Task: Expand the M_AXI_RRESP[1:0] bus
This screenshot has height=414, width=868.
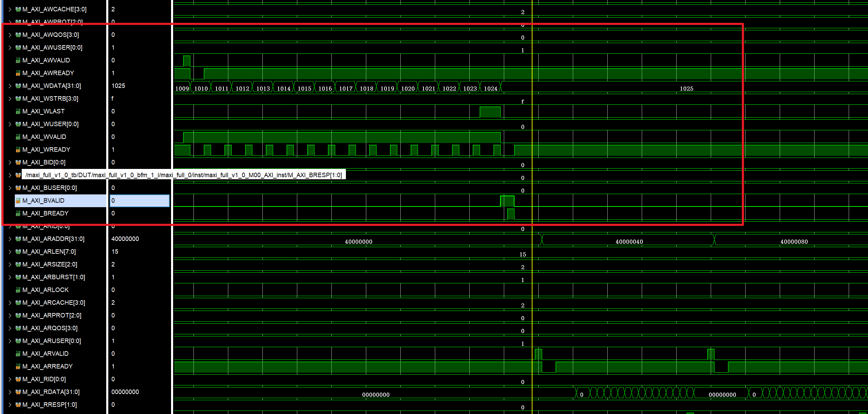Action: coord(10,405)
